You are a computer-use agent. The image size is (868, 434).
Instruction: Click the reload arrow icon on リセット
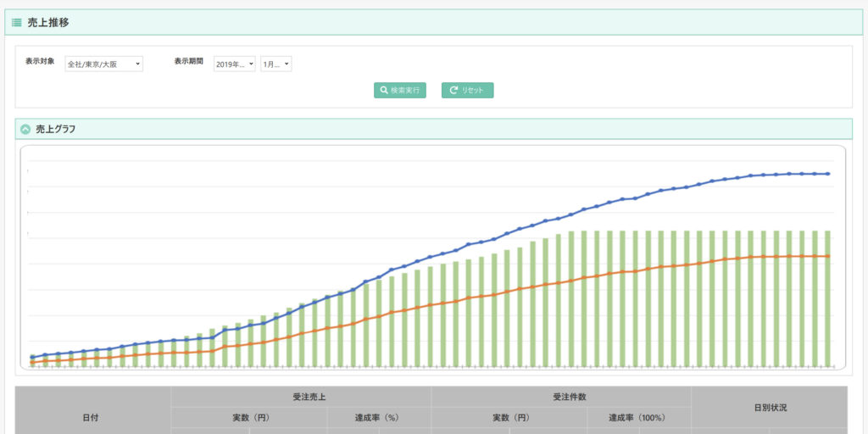tap(453, 90)
